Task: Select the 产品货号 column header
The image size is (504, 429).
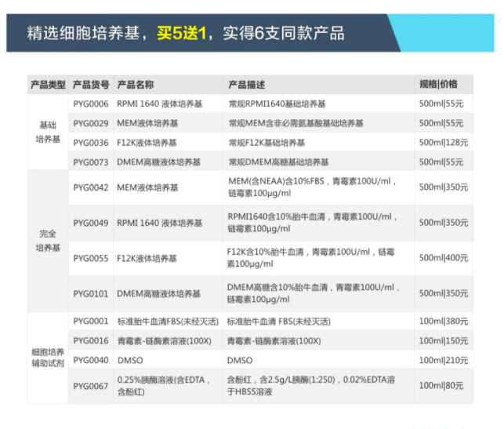Action: [x=91, y=84]
